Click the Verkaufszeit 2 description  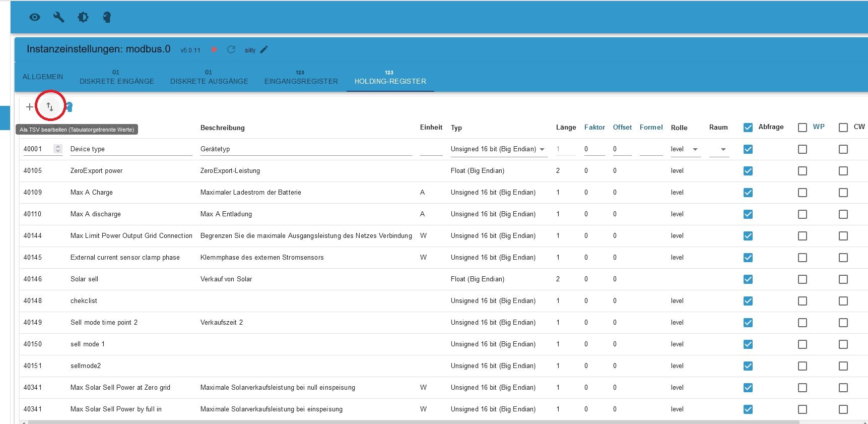click(x=222, y=323)
